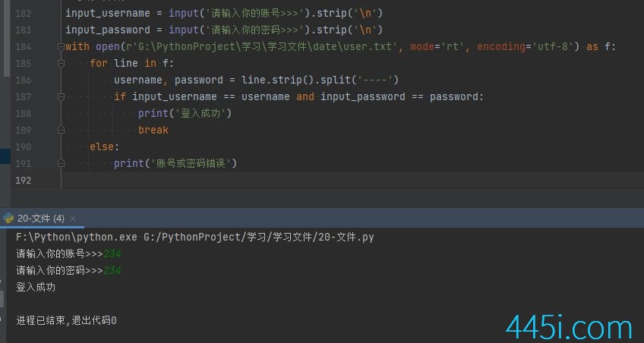Click the 'else:' keyword on line 190
Image resolution: width=644 pixels, height=343 pixels.
[104, 147]
